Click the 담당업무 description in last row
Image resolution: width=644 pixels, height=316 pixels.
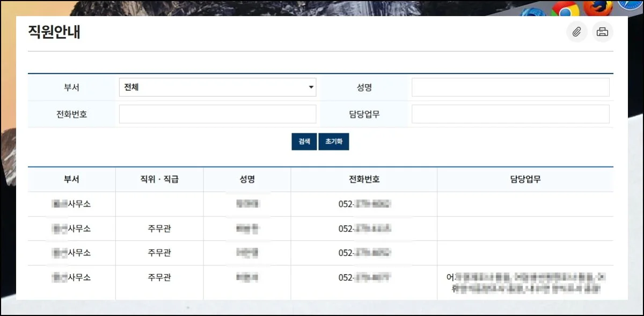coord(525,283)
